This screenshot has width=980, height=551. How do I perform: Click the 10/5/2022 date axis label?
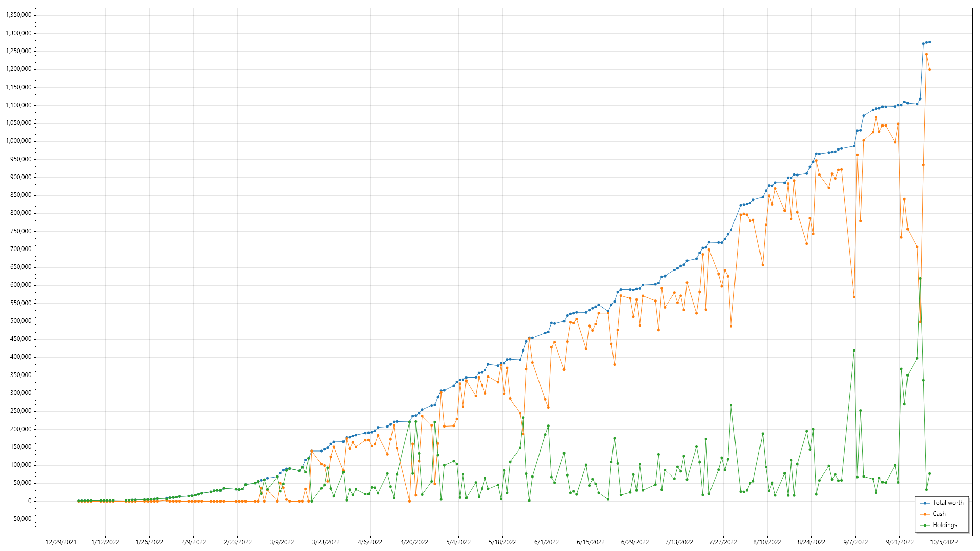coord(943,542)
